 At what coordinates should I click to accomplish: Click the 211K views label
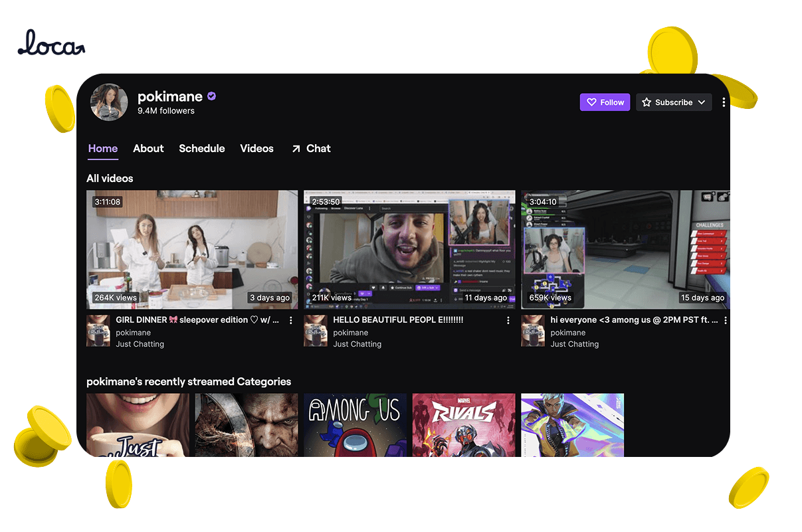pos(332,298)
